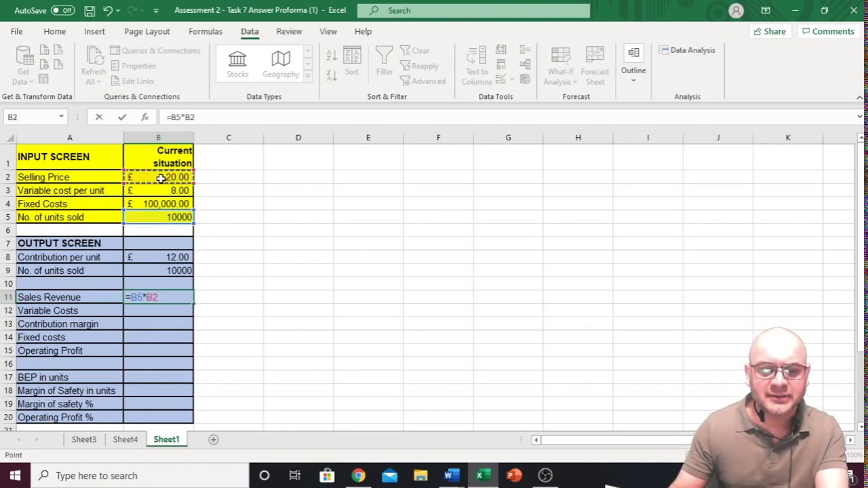Click the Data Analysis button
868x488 pixels.
[x=687, y=50]
